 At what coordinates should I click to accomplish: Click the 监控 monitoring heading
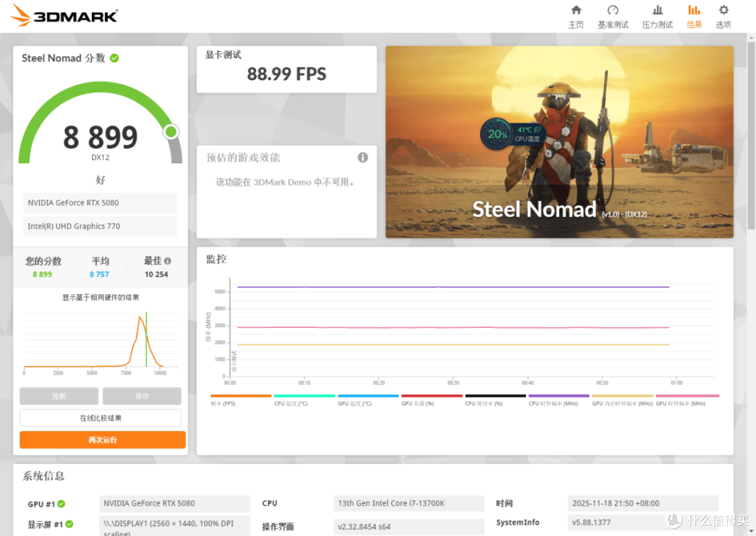(216, 259)
